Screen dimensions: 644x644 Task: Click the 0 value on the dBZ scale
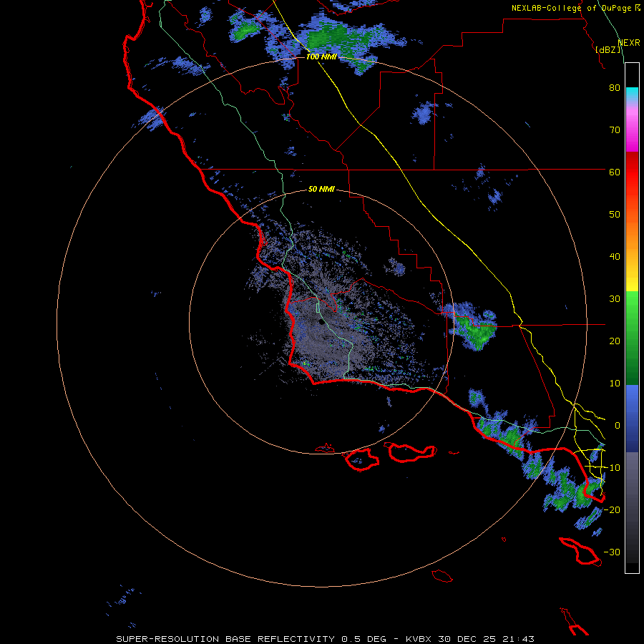[x=618, y=426]
